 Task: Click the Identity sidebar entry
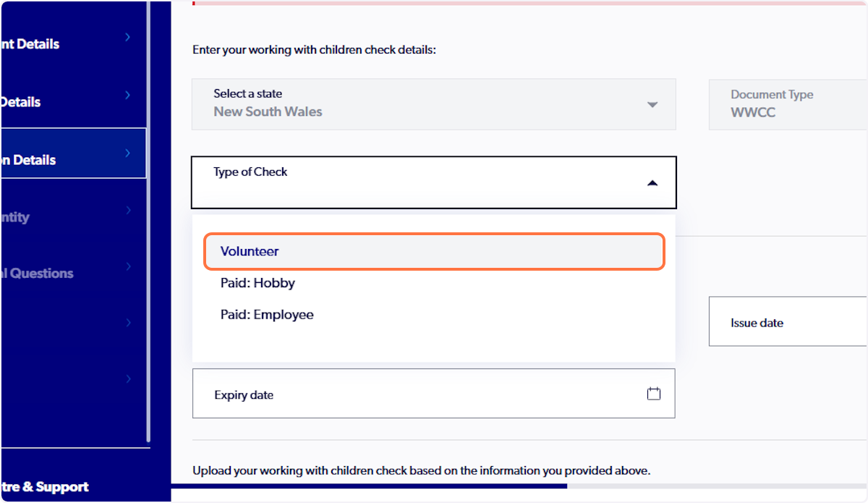[65, 216]
